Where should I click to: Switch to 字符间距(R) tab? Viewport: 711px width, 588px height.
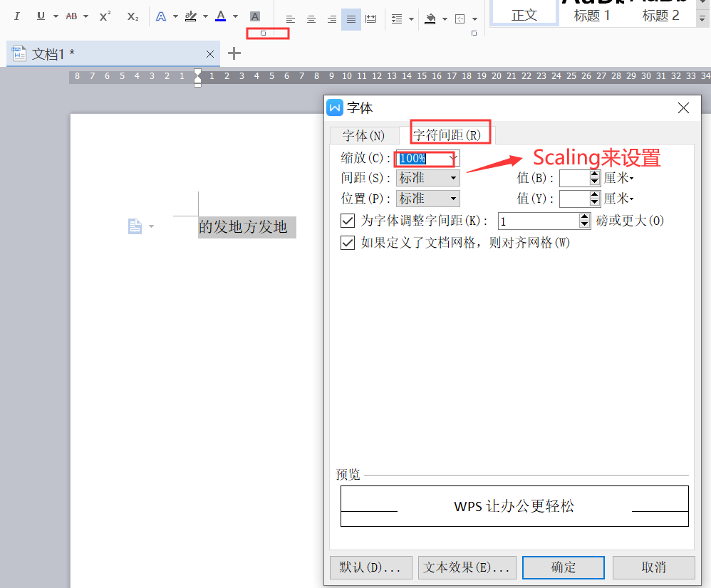pyautogui.click(x=447, y=135)
